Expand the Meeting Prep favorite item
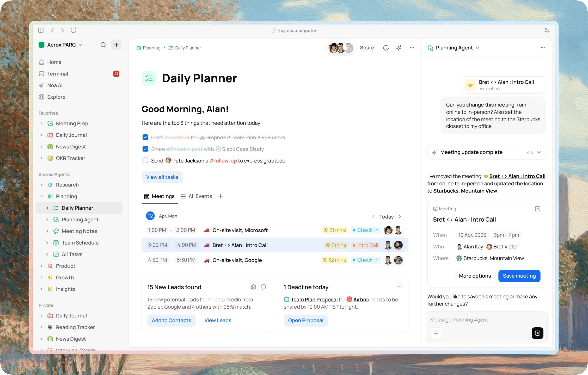The height and width of the screenshot is (375, 588). (x=41, y=123)
